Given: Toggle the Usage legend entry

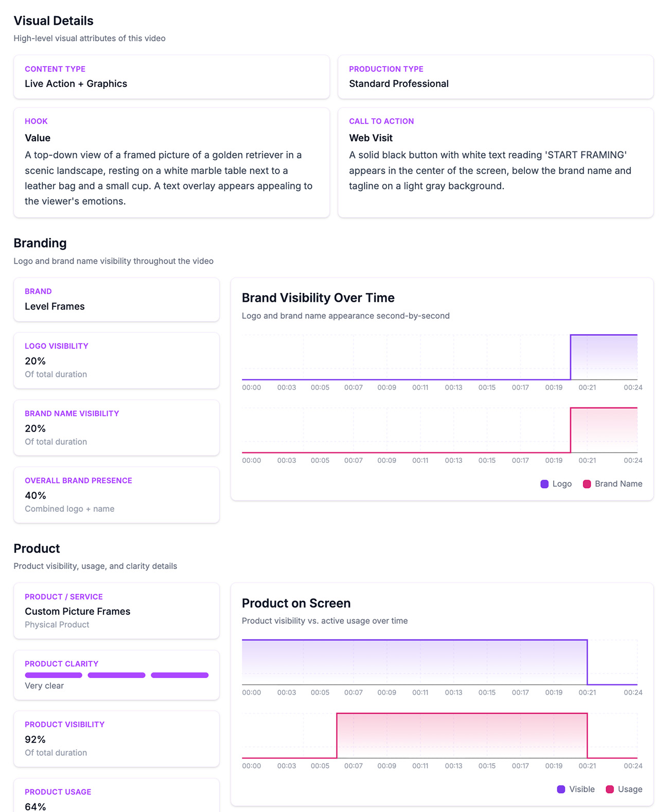Looking at the screenshot, I should [x=624, y=789].
